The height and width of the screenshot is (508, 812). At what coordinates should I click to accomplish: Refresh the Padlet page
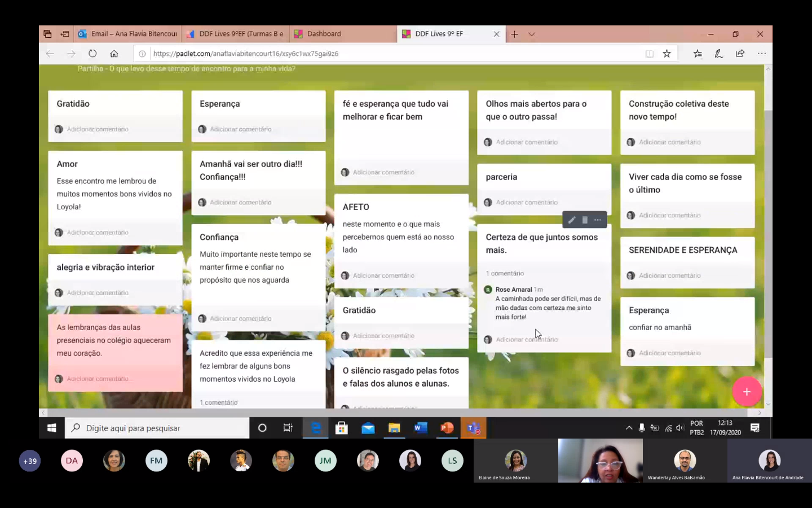pyautogui.click(x=92, y=54)
